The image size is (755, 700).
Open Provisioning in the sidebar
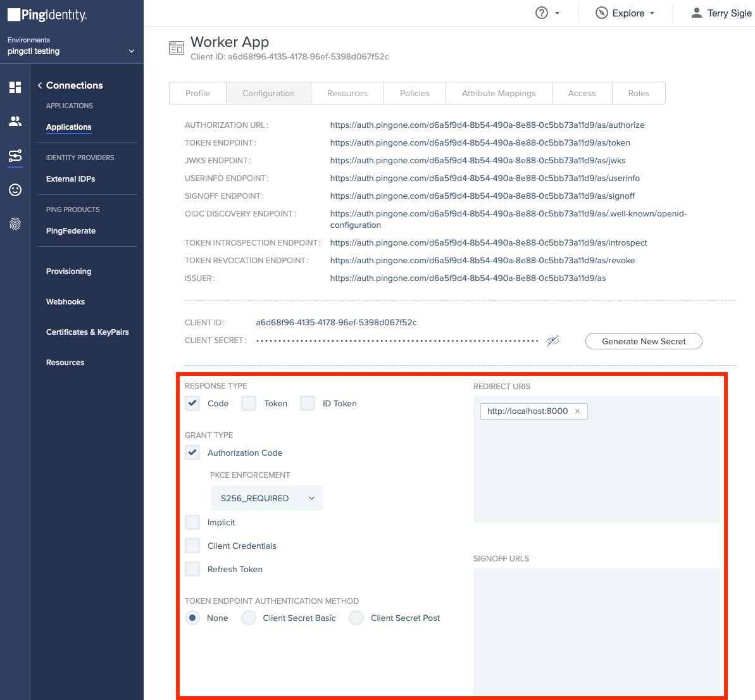tap(68, 271)
